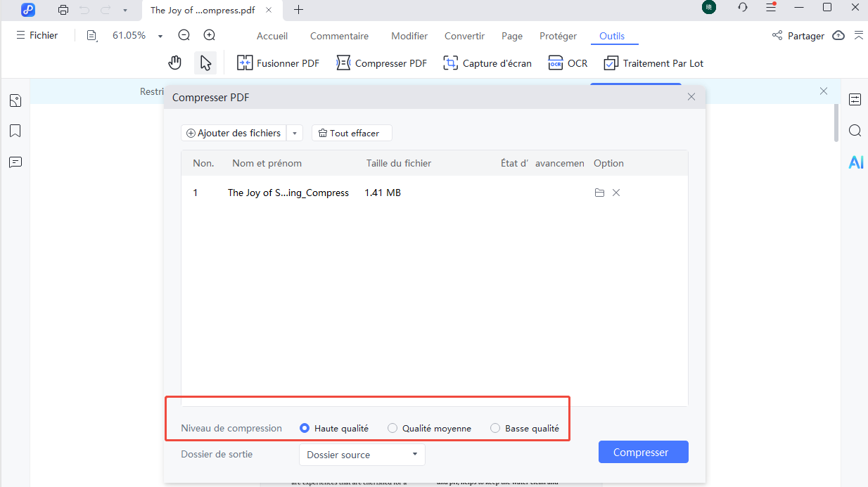Switch to the Protéger tab
This screenshot has width=868, height=487.
click(558, 35)
